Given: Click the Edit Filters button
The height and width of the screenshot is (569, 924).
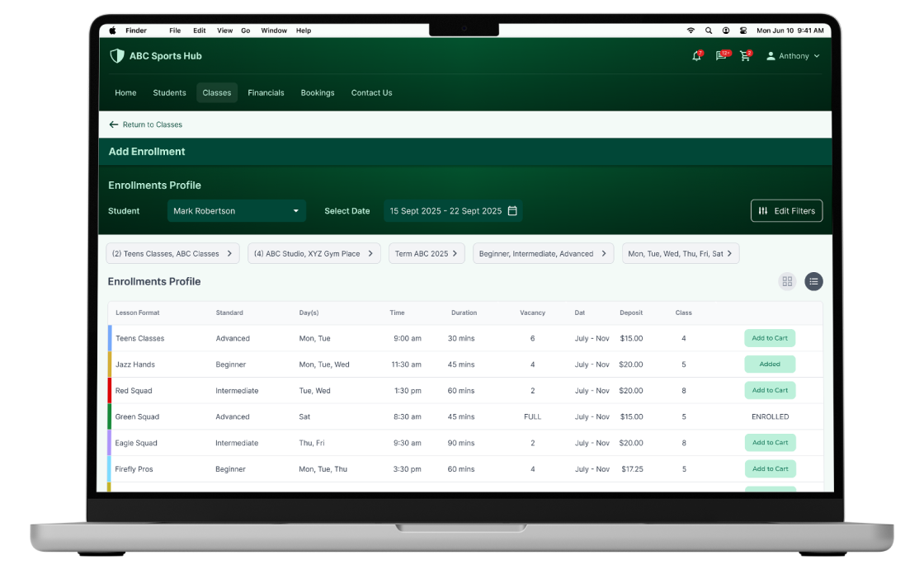Looking at the screenshot, I should click(786, 211).
